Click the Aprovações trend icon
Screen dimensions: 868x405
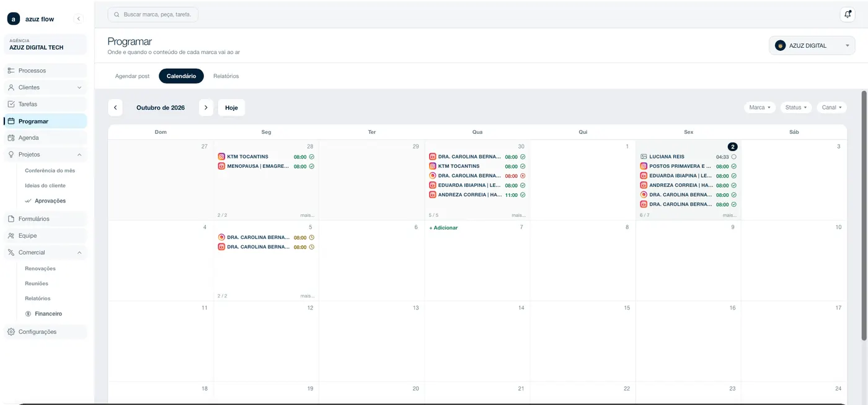(28, 201)
